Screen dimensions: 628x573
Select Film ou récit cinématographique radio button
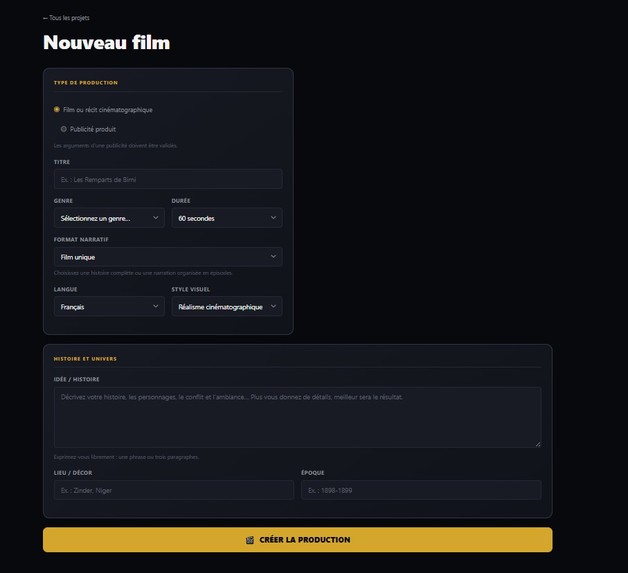57,109
